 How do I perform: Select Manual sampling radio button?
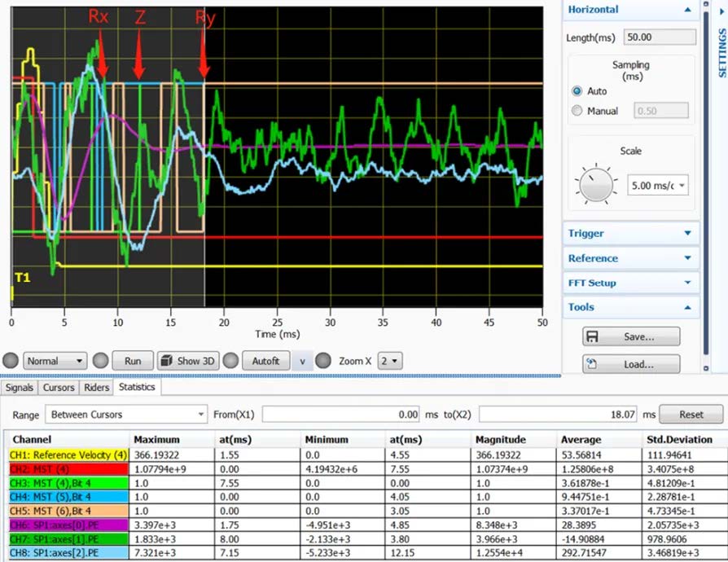[577, 111]
